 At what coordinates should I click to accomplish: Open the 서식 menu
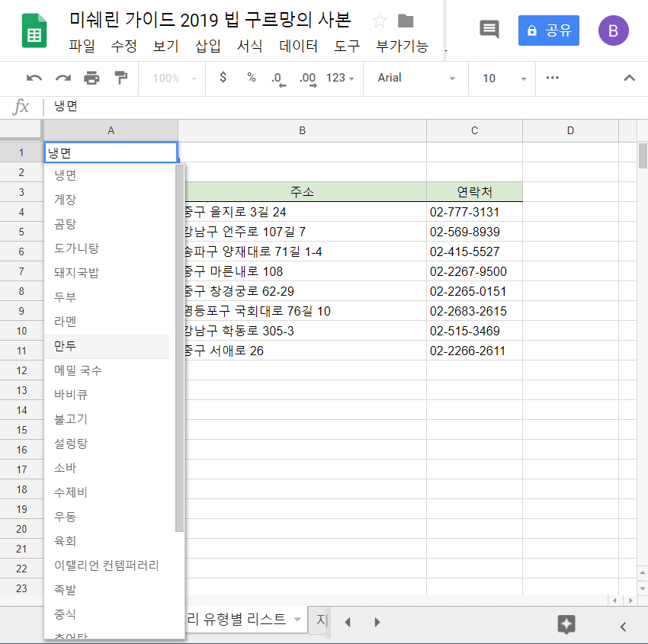[x=249, y=46]
